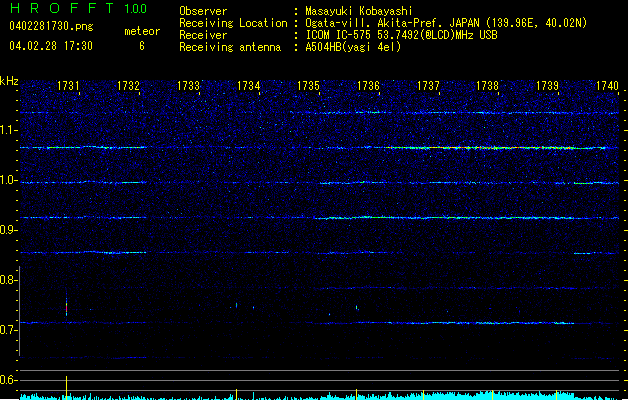Click the 1.0 kHz frequency label

point(10,181)
